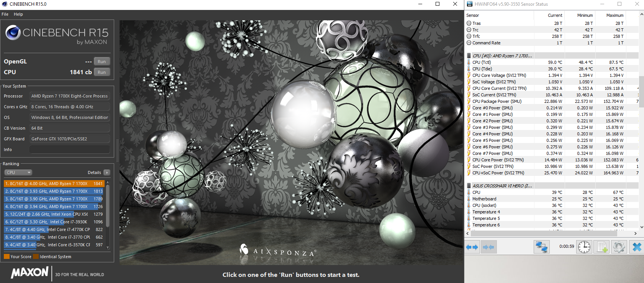Click the Processor field showing AMD Ryzen 7 1700X
Image resolution: width=644 pixels, height=283 pixels.
[x=70, y=96]
